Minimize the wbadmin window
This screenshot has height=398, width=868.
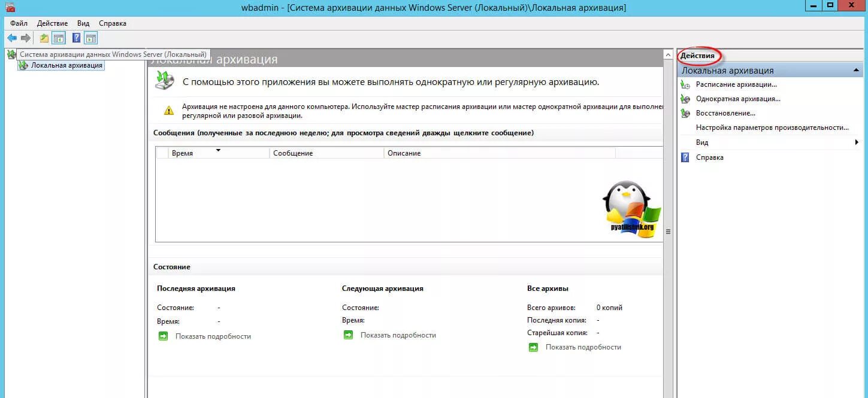pos(813,5)
